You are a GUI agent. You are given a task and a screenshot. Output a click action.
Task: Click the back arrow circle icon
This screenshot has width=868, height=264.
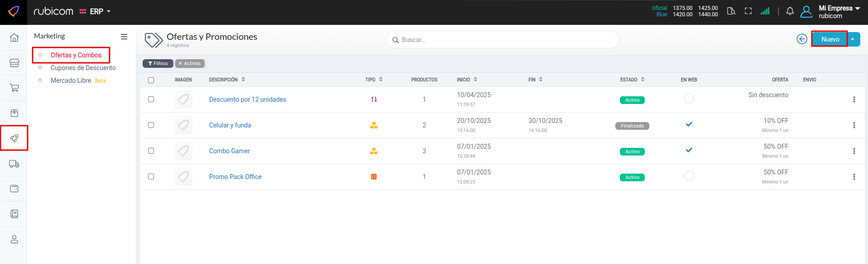[802, 39]
